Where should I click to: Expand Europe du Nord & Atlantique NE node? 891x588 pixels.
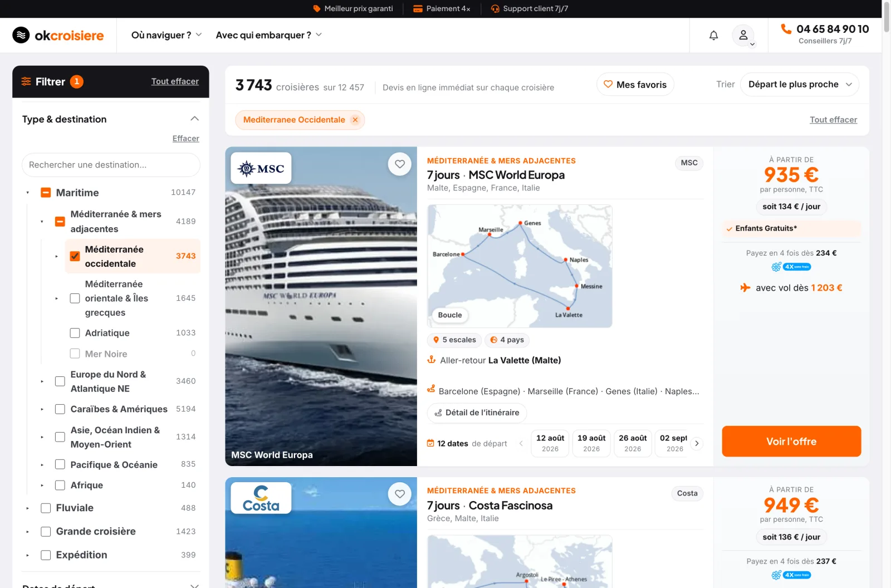coord(42,381)
